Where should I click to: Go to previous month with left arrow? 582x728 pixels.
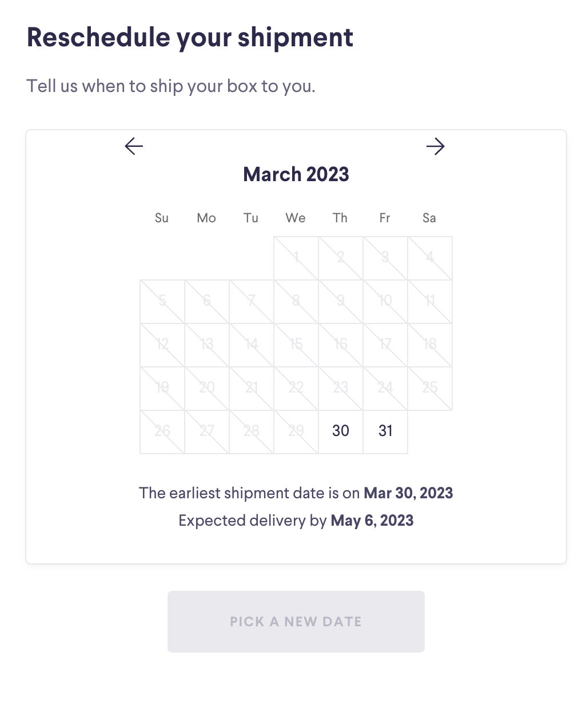tap(134, 146)
